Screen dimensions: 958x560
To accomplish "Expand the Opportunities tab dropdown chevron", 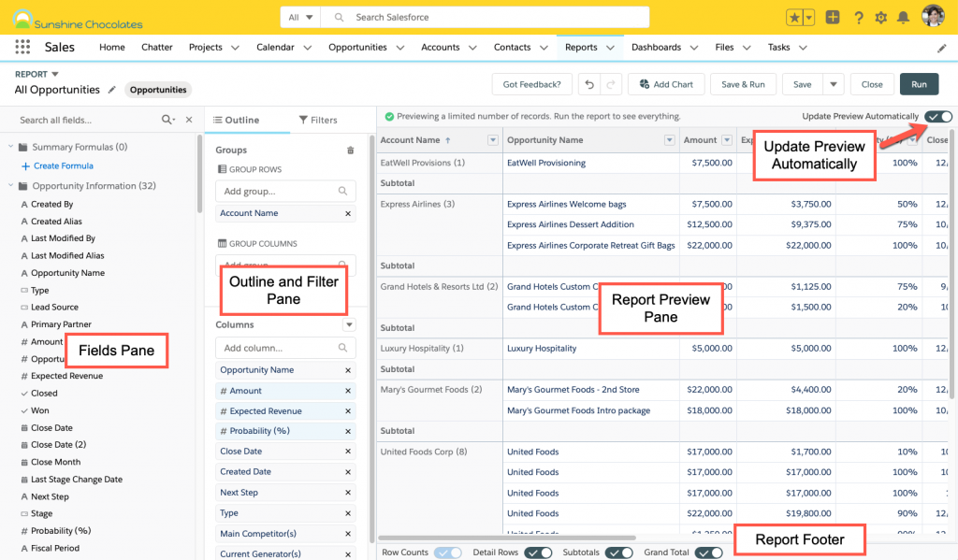I will click(x=400, y=48).
